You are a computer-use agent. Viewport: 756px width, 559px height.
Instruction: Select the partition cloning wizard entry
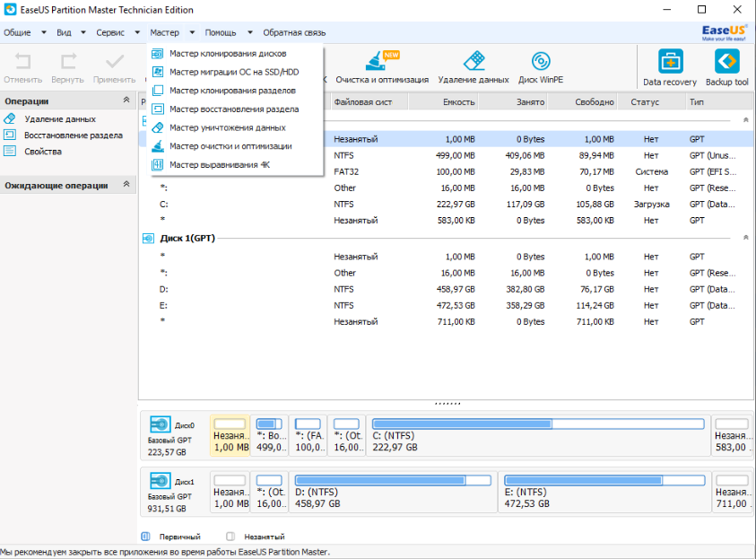pyautogui.click(x=235, y=91)
